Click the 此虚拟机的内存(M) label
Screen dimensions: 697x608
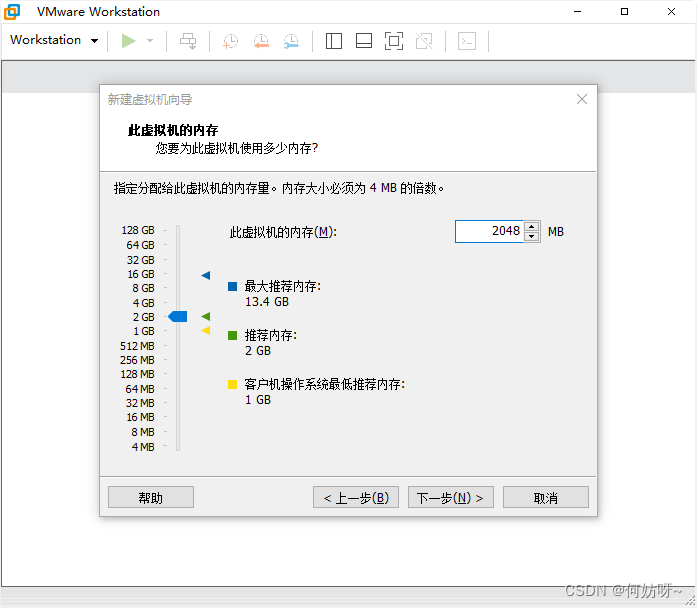click(x=283, y=232)
